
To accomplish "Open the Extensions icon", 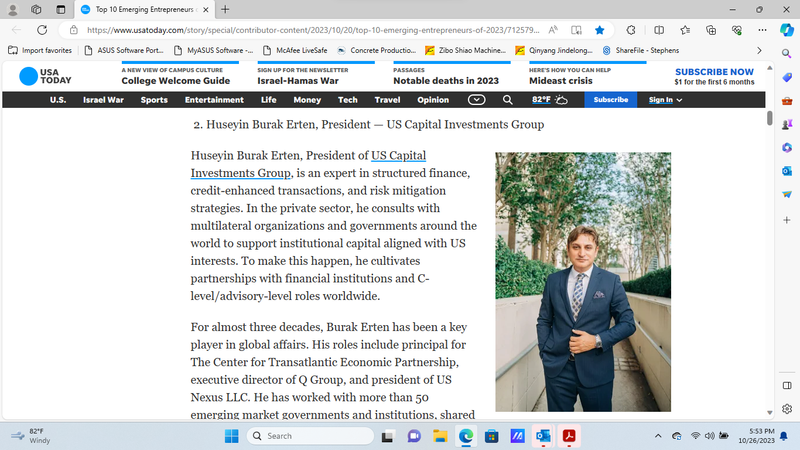I will click(631, 30).
